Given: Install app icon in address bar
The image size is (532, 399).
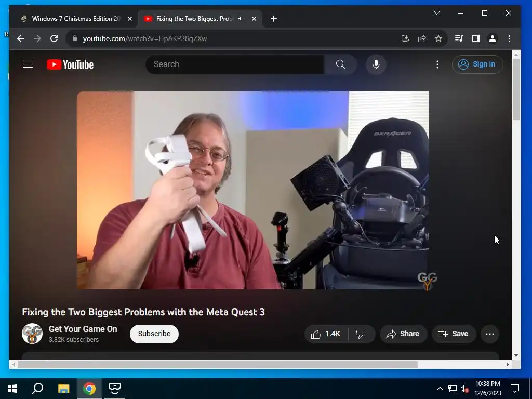Looking at the screenshot, I should (405, 38).
